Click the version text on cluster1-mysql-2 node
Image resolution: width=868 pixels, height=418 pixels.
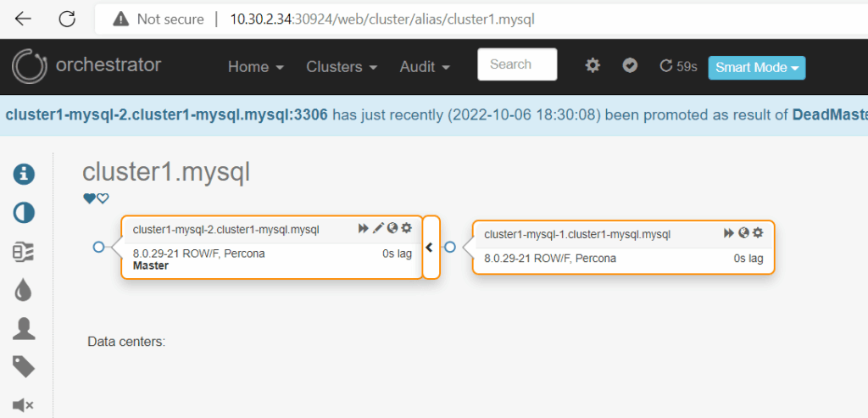[x=198, y=254]
